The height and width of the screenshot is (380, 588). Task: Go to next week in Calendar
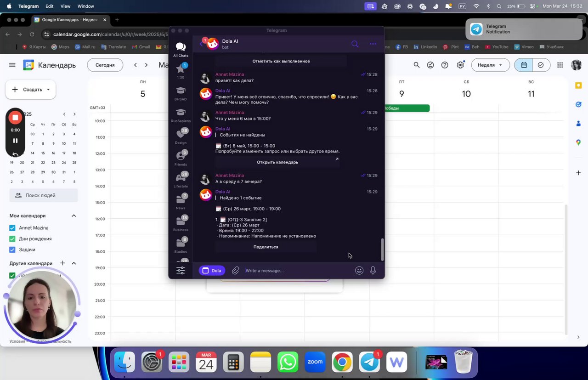[x=147, y=65]
